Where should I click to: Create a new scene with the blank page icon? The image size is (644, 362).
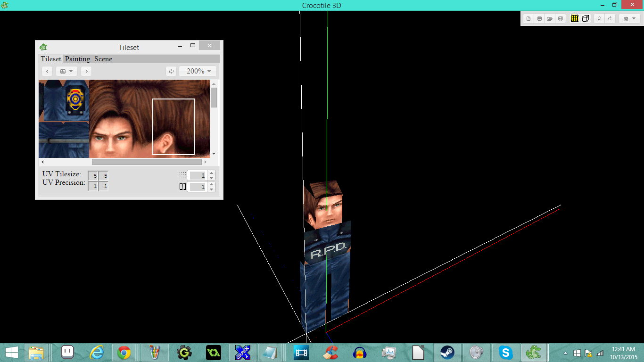(528, 19)
